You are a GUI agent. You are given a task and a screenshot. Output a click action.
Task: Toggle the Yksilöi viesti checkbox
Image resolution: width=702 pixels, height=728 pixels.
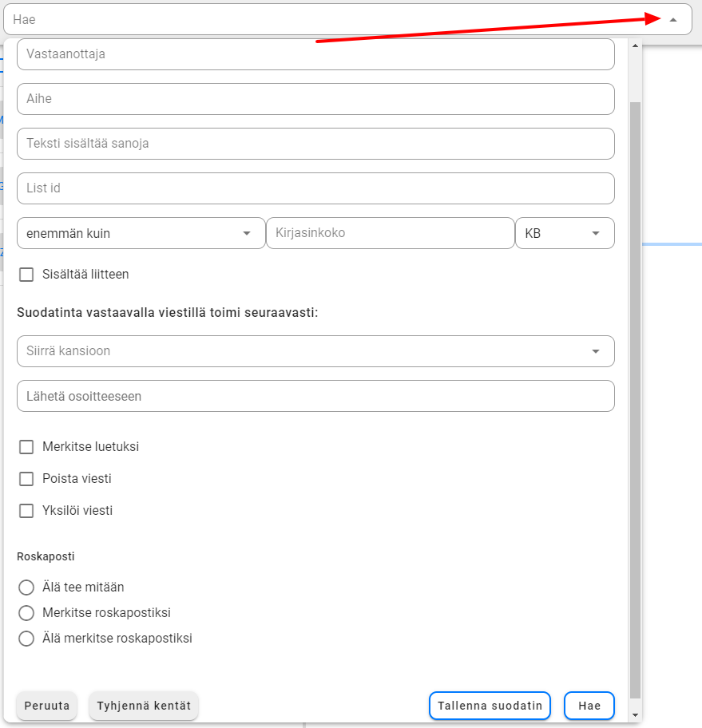coord(26,511)
